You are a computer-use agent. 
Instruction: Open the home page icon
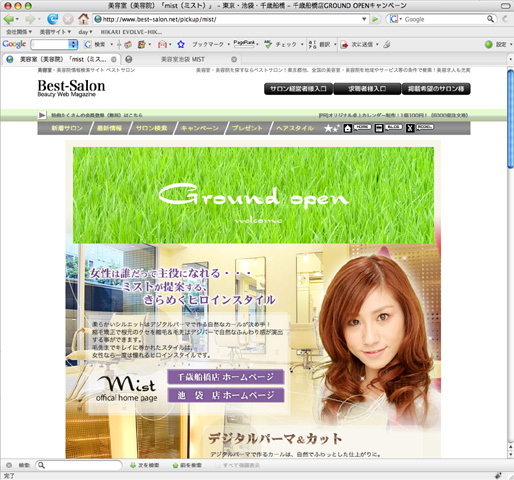(x=83, y=19)
